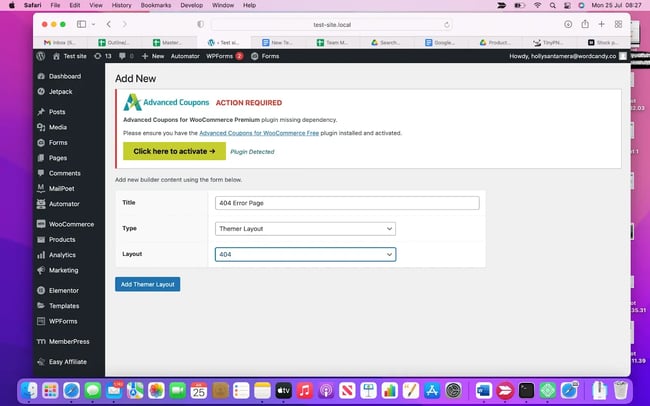Viewport: 650px width, 406px height.
Task: Click the Add Themer Layout button
Action: pyautogui.click(x=147, y=284)
